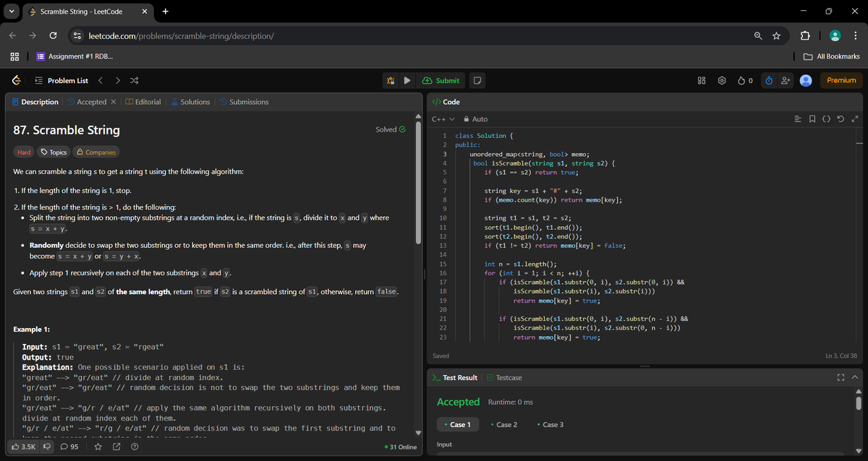Expand editor to fullscreen icon

854,119
